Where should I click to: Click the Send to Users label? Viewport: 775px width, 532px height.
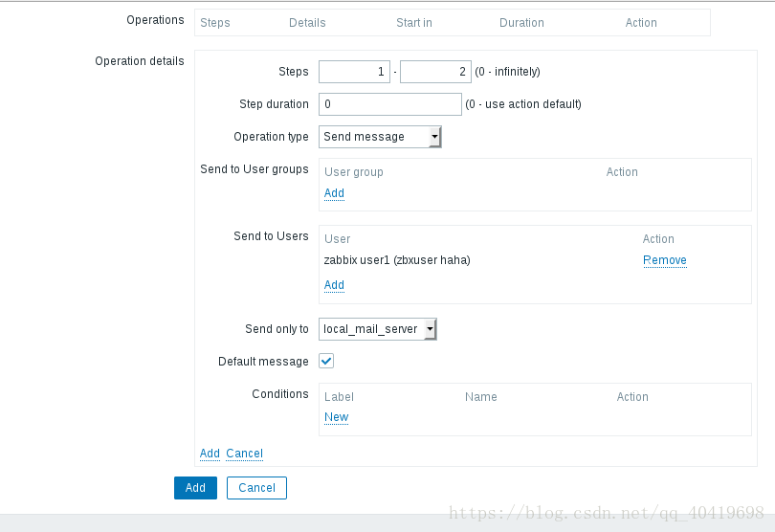click(271, 236)
